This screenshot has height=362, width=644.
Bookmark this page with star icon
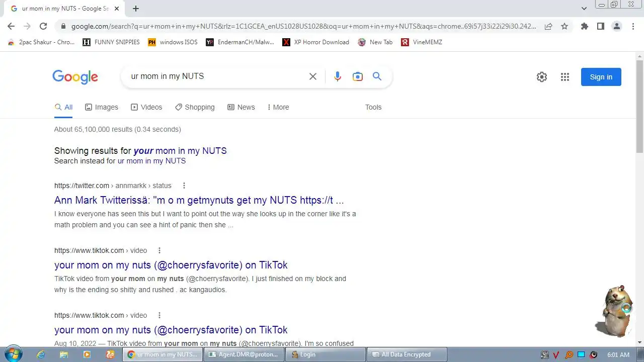[565, 26]
